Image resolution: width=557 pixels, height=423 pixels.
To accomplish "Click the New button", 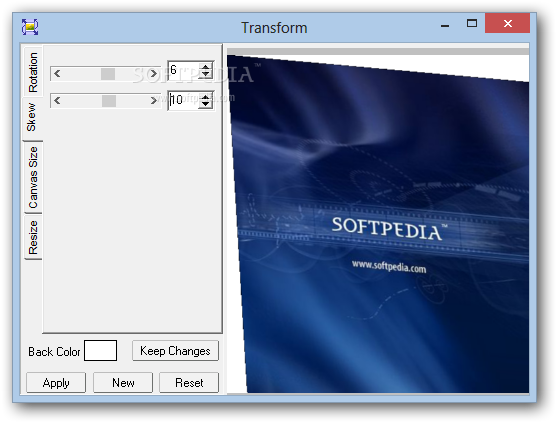I will point(123,383).
